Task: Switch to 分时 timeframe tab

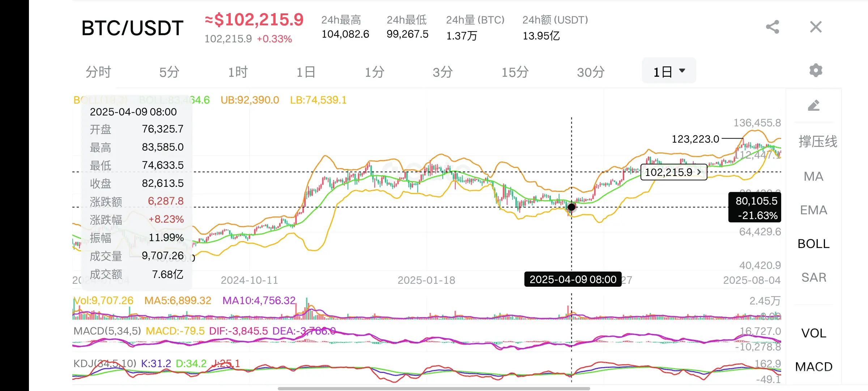Action: tap(98, 72)
